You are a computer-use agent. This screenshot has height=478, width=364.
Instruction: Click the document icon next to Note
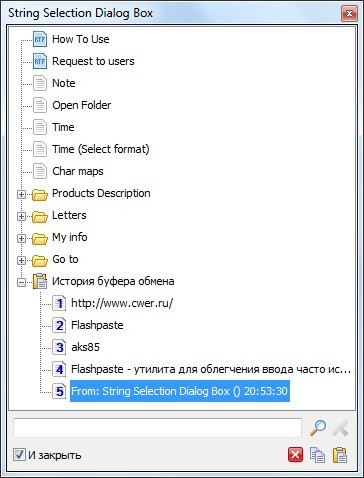pyautogui.click(x=40, y=83)
